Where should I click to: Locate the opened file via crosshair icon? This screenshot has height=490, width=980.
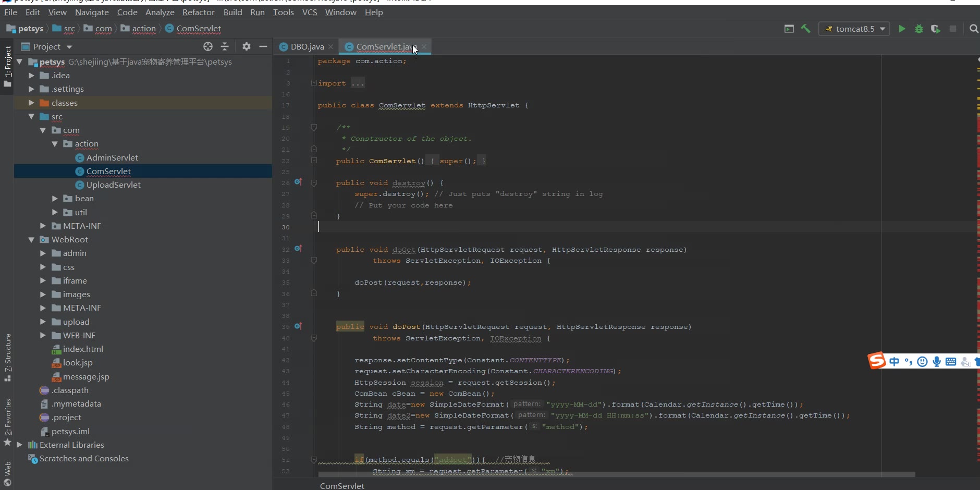click(x=208, y=47)
